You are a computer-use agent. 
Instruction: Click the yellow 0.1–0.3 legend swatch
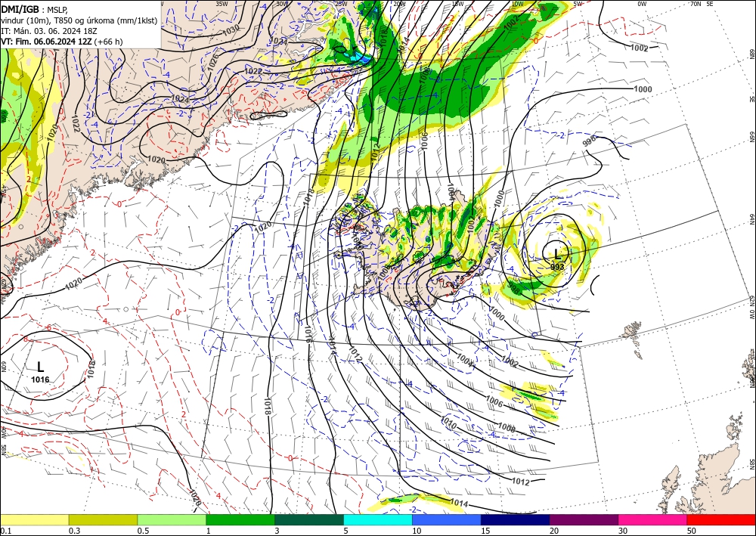coord(34,519)
